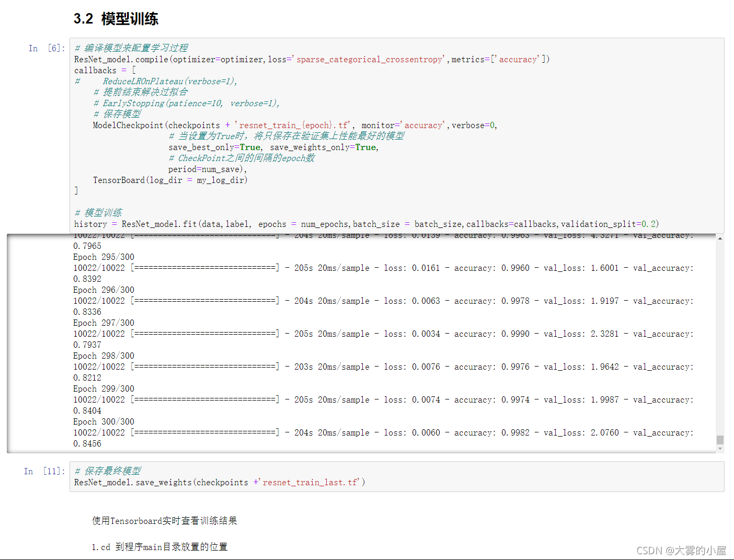Click the ResNet_model.fit history line
This screenshot has width=734, height=560.
366,224
